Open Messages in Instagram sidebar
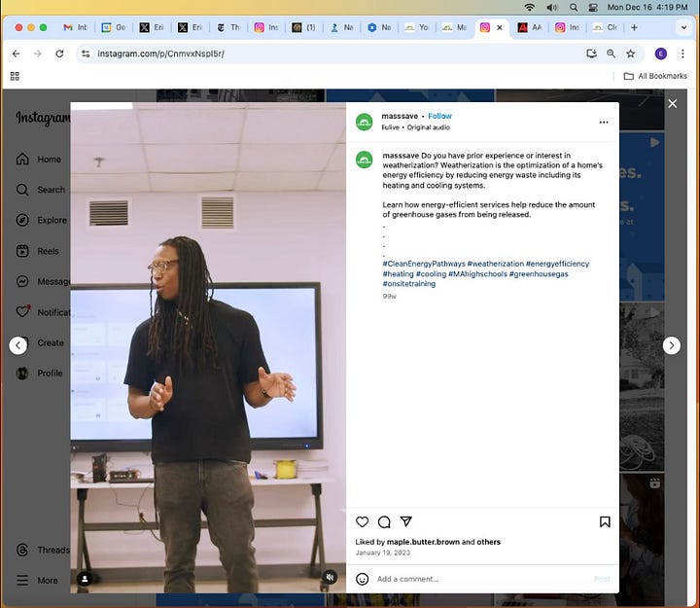700x608 pixels. tap(42, 281)
